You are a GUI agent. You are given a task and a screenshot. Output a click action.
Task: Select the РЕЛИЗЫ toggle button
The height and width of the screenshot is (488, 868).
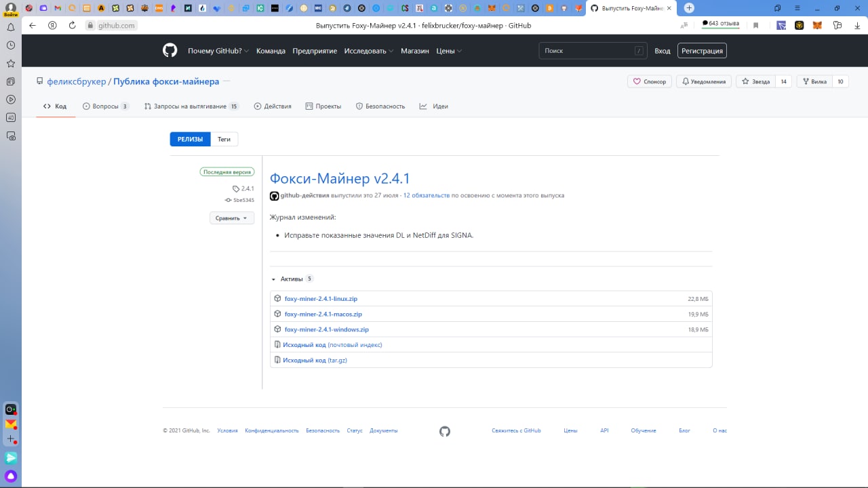click(x=190, y=139)
